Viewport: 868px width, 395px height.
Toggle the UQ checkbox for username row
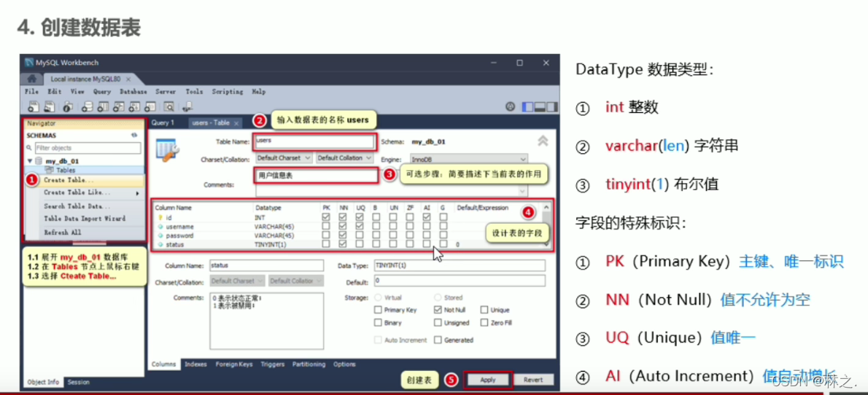click(x=360, y=226)
